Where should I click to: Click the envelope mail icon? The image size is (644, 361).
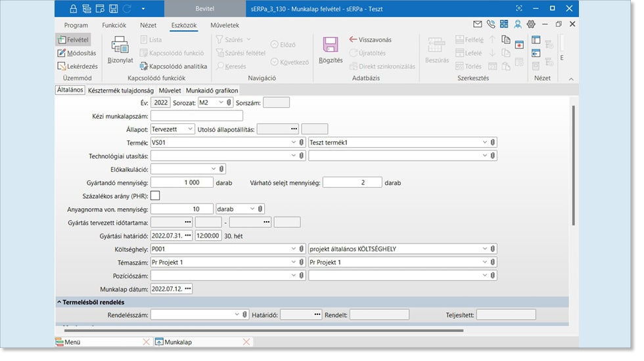[478, 24]
